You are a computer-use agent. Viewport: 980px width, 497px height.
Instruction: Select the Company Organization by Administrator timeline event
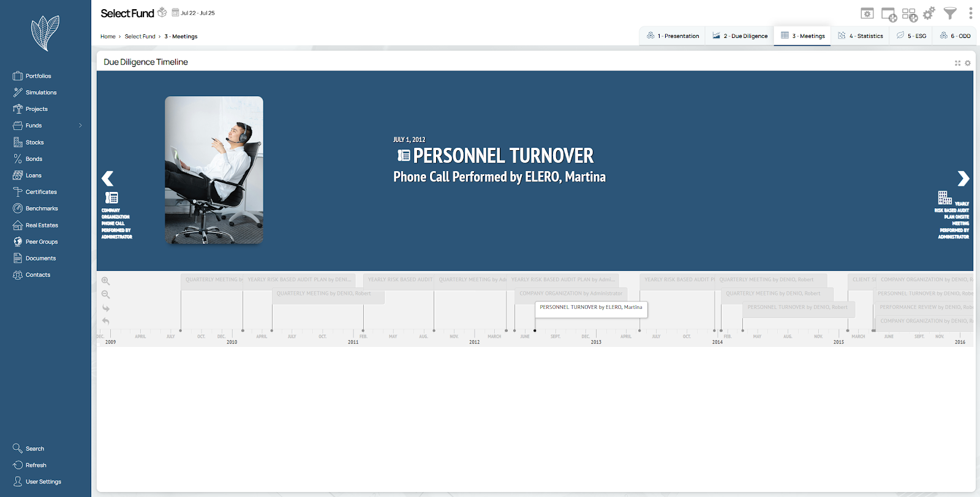click(x=570, y=294)
